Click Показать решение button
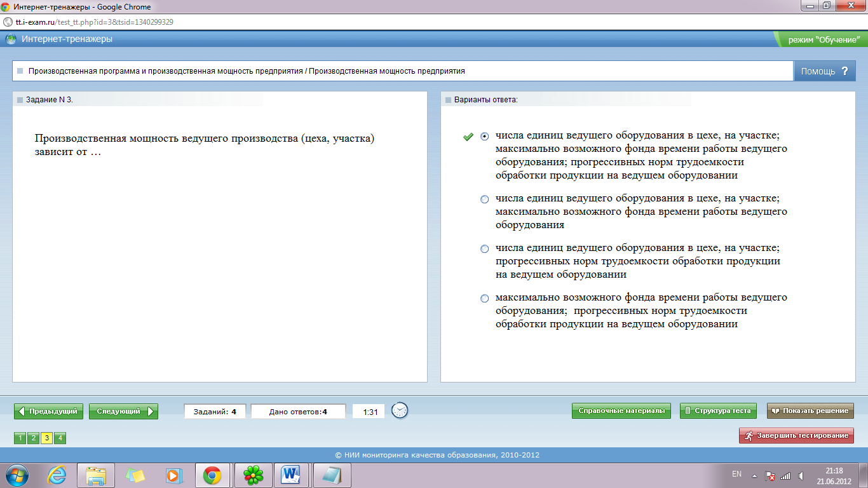 (810, 410)
